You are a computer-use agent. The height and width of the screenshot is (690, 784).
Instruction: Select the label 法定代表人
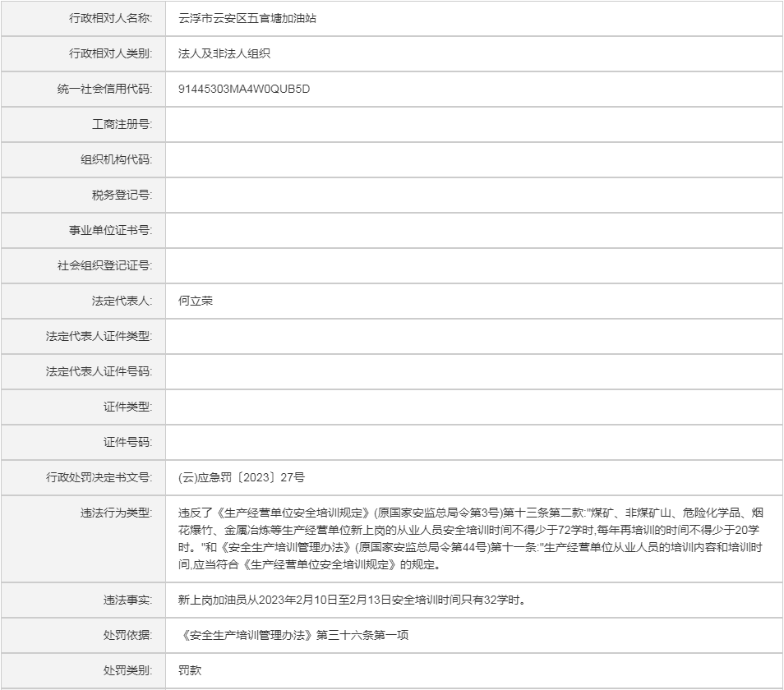[122, 301]
